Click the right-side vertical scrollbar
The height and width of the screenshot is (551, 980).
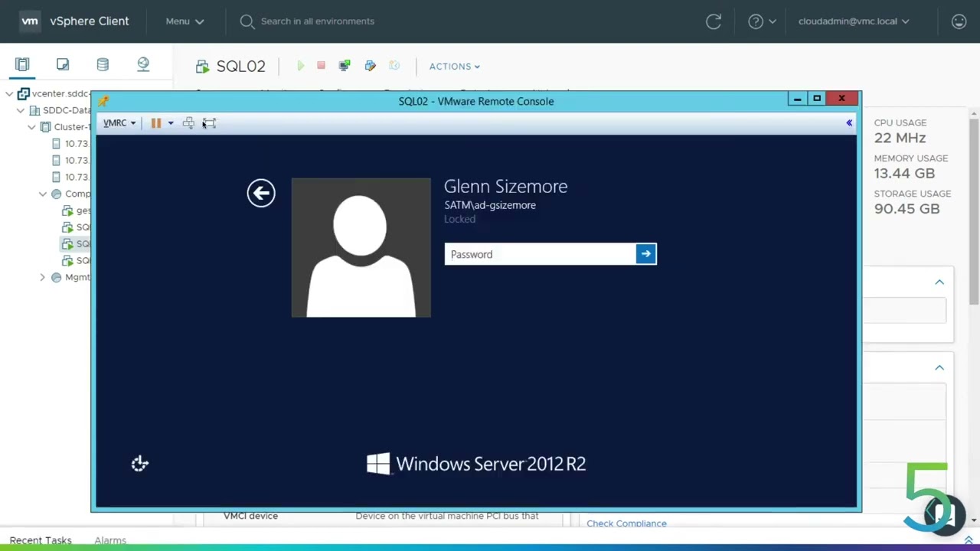tap(974, 210)
